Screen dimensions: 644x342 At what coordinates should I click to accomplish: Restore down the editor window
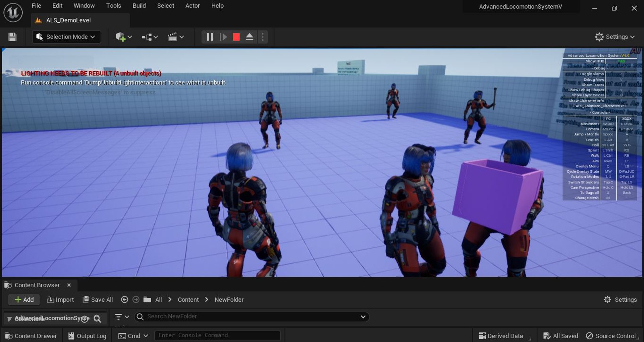[614, 8]
